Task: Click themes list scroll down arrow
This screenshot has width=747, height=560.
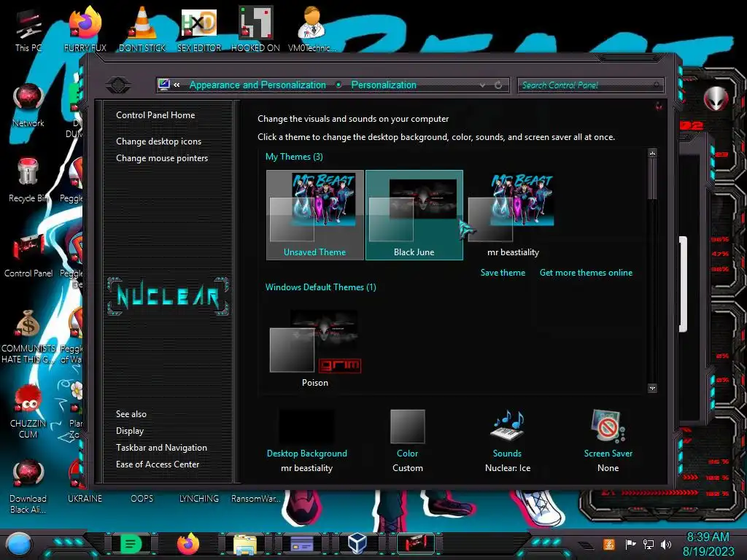Action: pyautogui.click(x=653, y=388)
